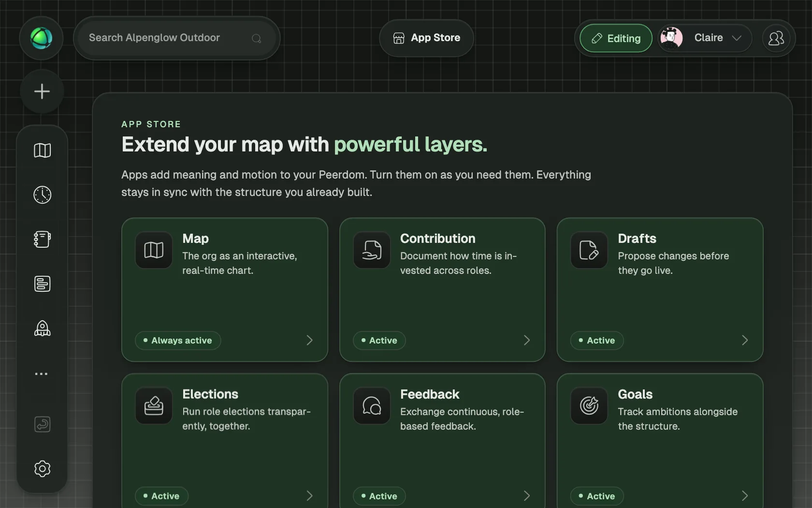Image resolution: width=812 pixels, height=508 pixels.
Task: Click the plus add button in sidebar
Action: click(42, 91)
